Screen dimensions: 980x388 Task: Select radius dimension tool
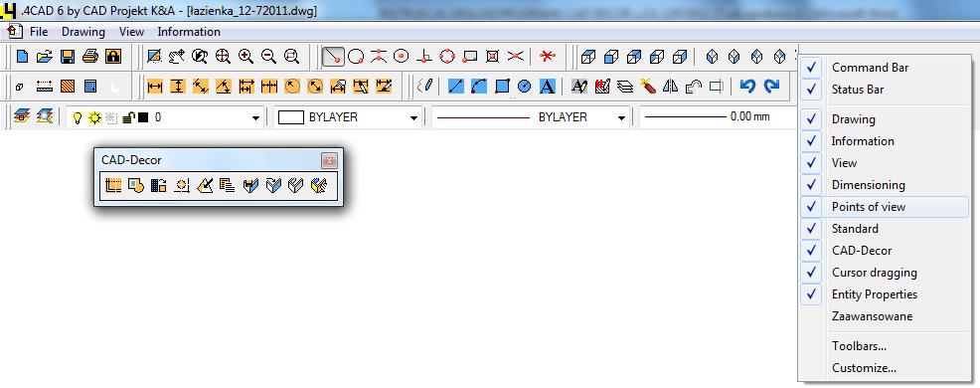coord(292,87)
